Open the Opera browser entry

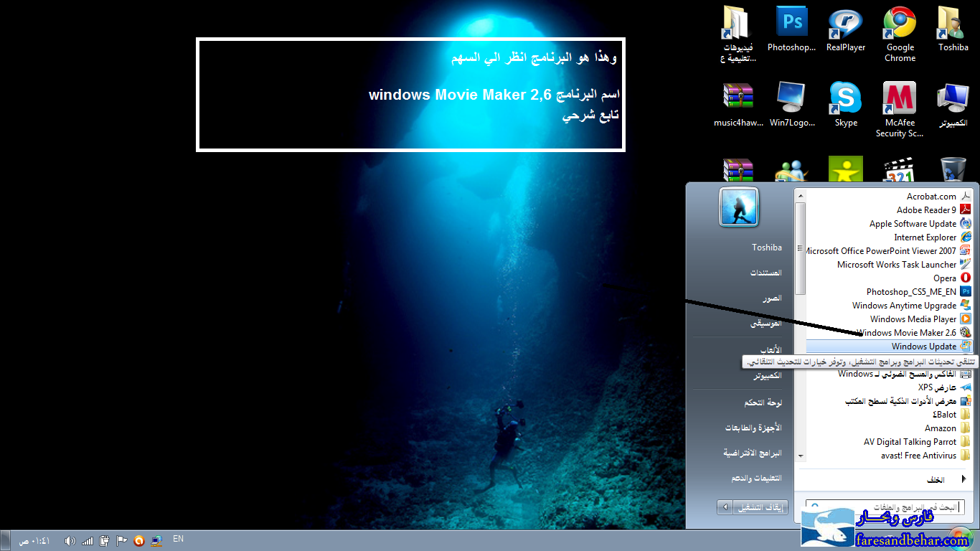click(x=944, y=278)
